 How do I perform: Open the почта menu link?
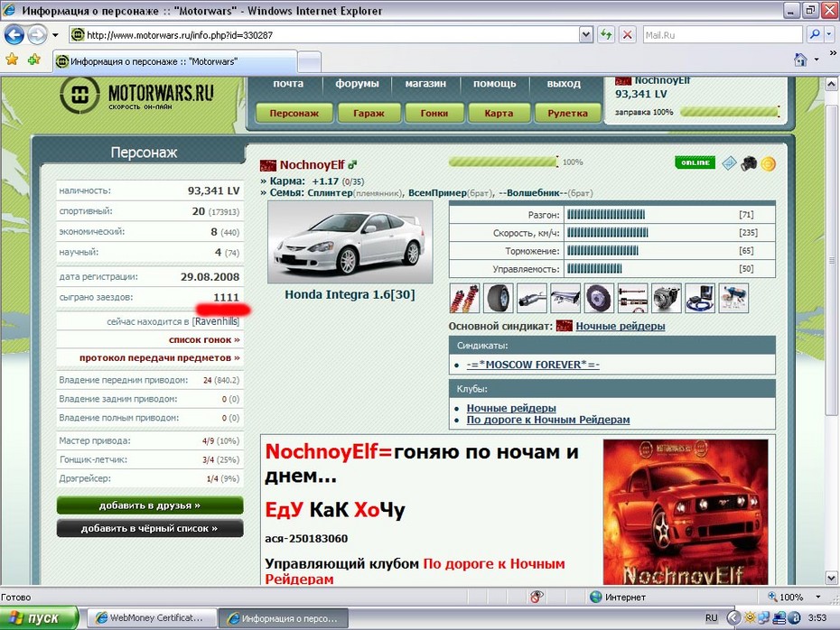pyautogui.click(x=288, y=84)
